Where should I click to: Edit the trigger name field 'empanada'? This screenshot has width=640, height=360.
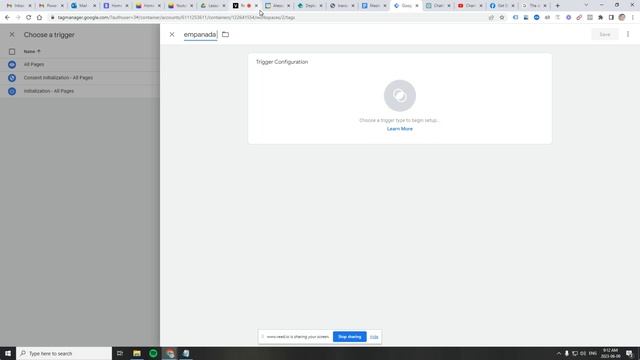tap(200, 35)
